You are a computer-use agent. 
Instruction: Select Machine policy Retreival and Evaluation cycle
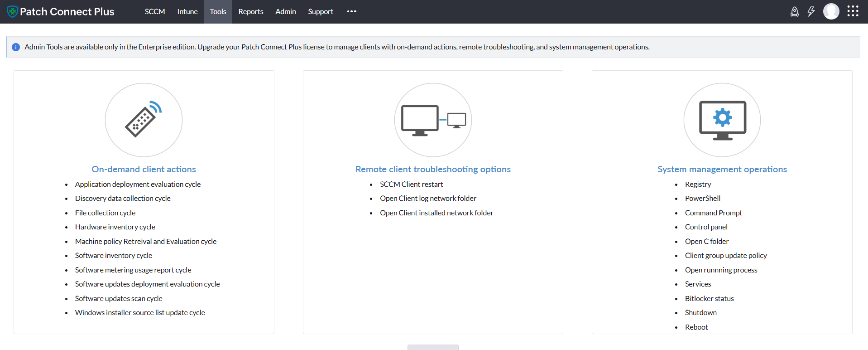pos(146,242)
